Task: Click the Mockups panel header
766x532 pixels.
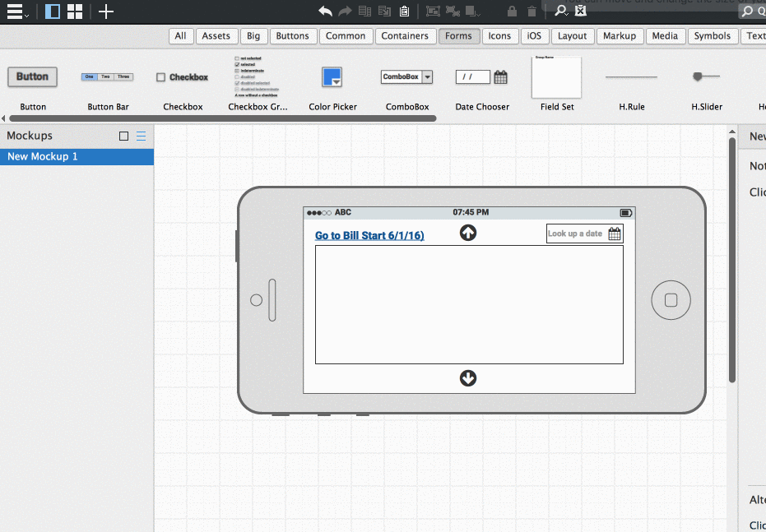Action: pyautogui.click(x=77, y=136)
